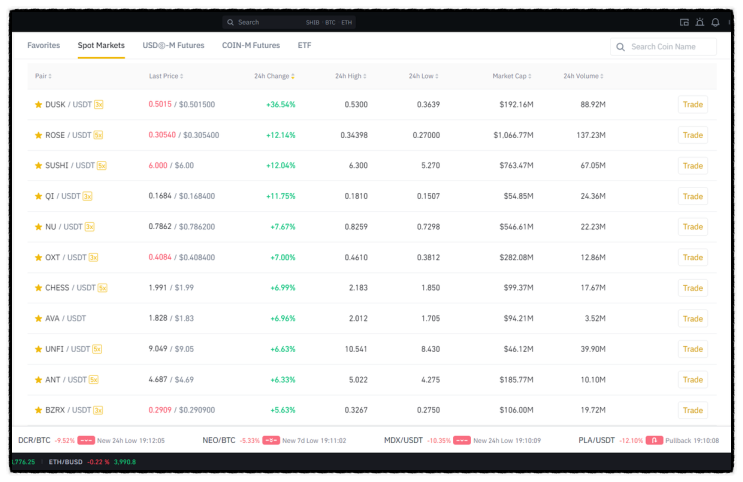Click the 5x badge next to CHESS / USDT
The image size is (743, 482).
102,288
